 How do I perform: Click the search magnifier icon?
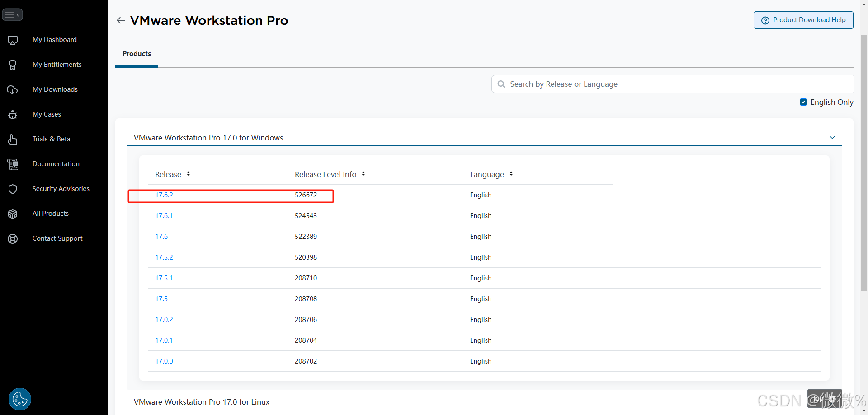click(x=501, y=84)
